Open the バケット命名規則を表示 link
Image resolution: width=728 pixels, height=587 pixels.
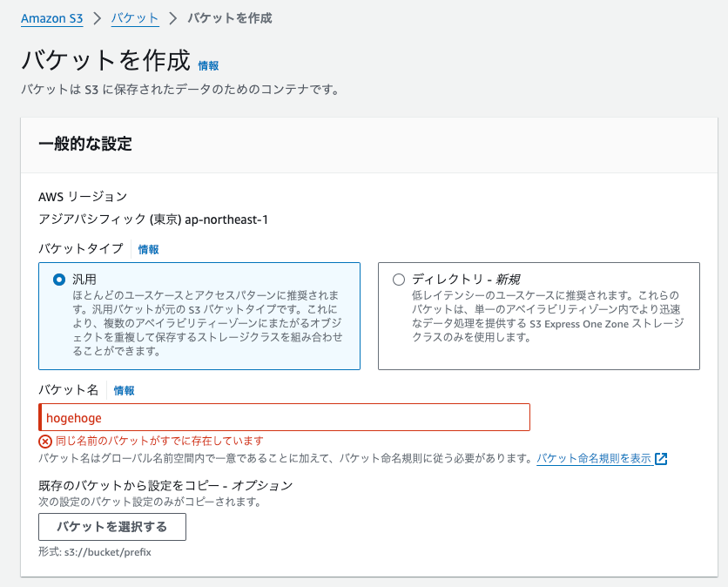point(594,459)
